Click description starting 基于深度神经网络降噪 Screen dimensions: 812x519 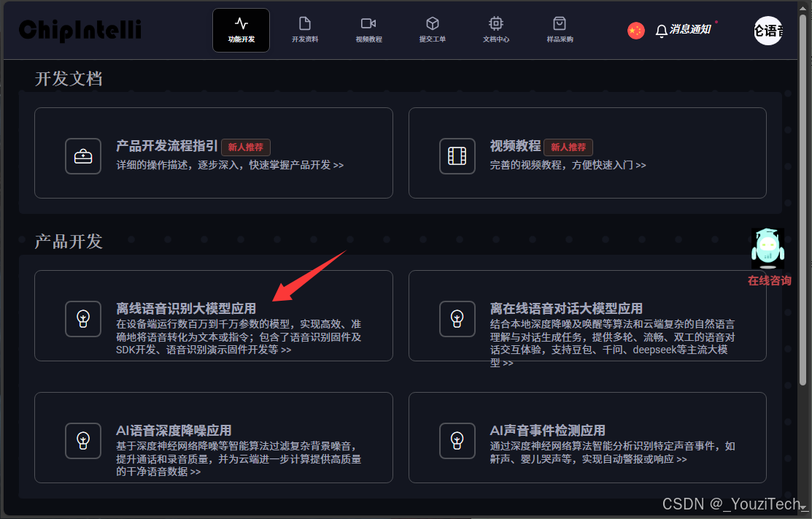[x=239, y=459]
